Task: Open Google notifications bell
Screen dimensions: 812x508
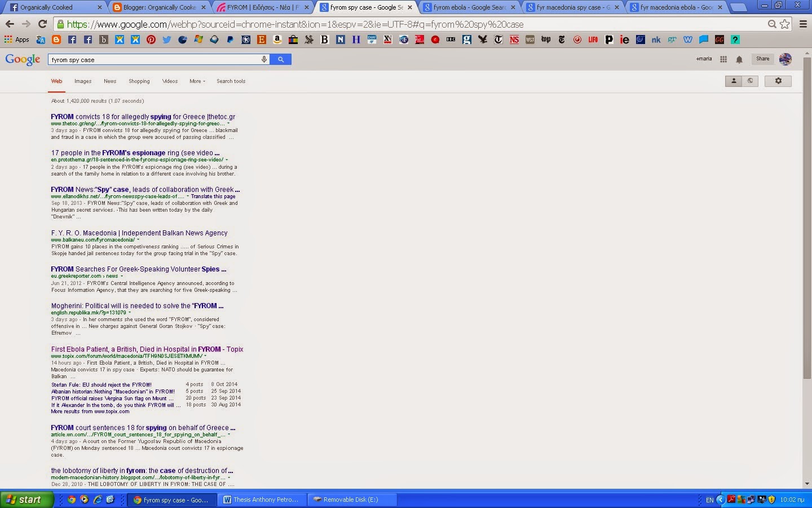Action: pyautogui.click(x=739, y=59)
